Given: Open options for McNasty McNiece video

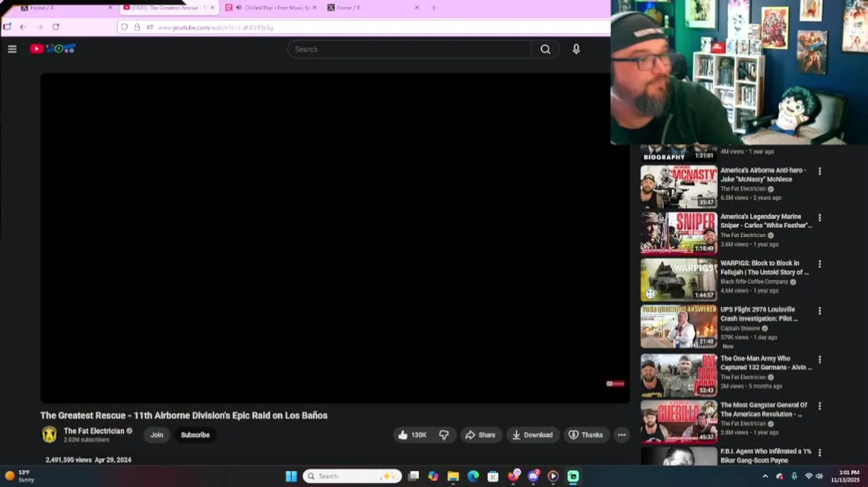Looking at the screenshot, I should coord(819,171).
